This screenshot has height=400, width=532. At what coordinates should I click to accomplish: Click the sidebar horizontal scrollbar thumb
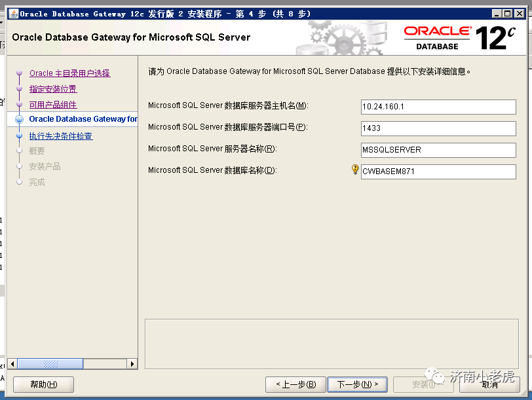tap(50, 364)
